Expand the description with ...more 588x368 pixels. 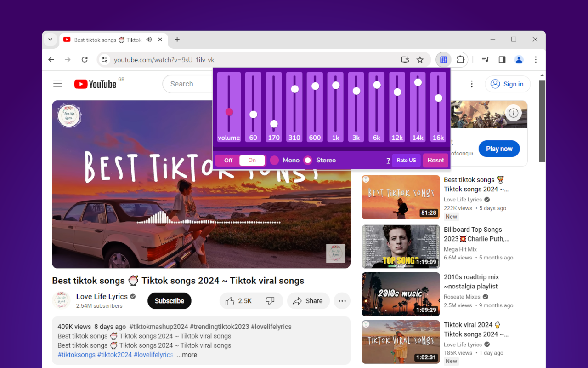click(187, 355)
